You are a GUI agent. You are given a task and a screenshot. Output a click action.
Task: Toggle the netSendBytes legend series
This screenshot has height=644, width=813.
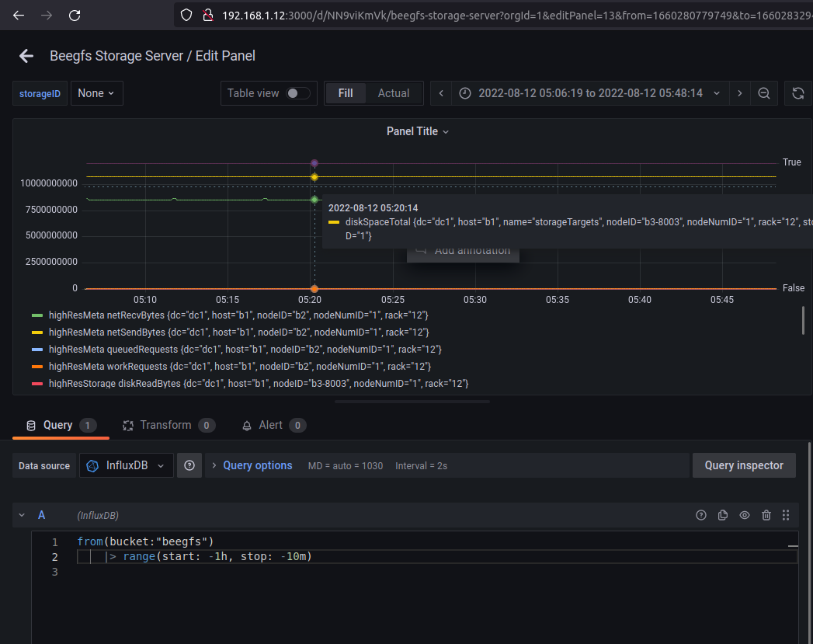tap(238, 332)
